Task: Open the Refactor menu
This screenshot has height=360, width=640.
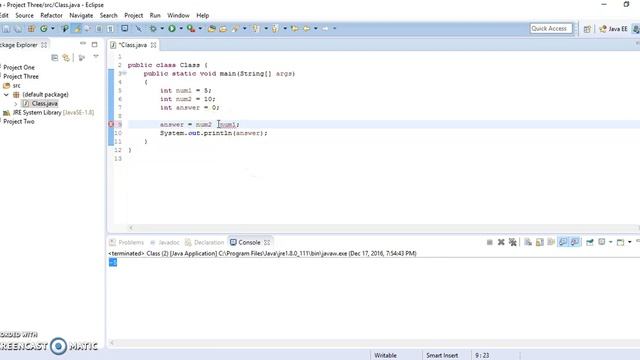Action: click(x=51, y=16)
